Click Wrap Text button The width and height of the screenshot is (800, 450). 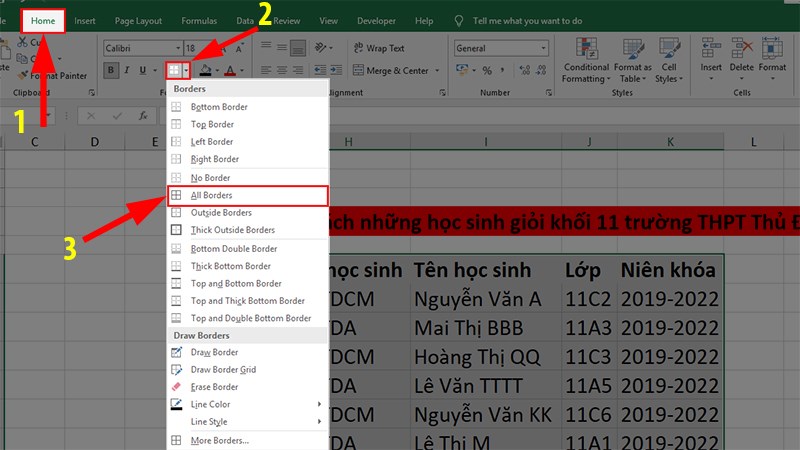[x=379, y=48]
